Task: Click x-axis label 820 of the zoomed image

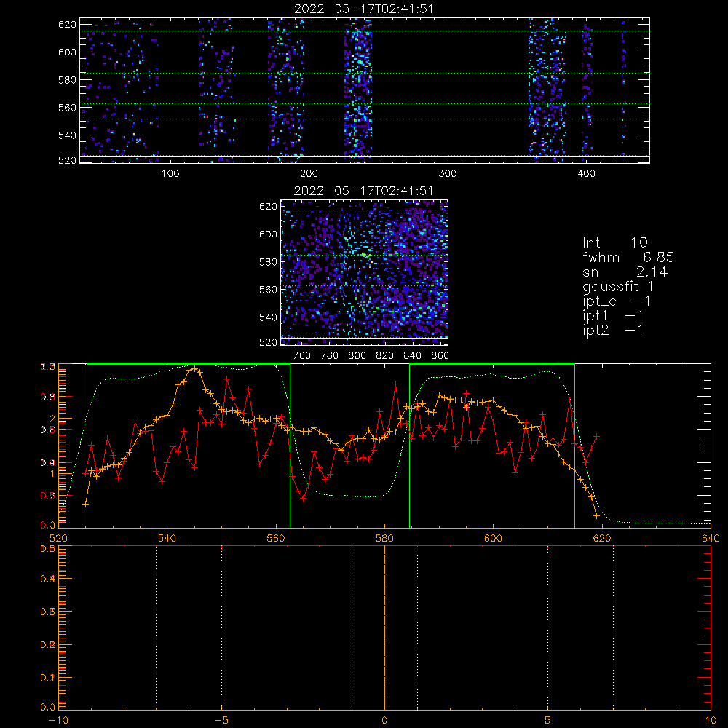Action: coord(385,356)
